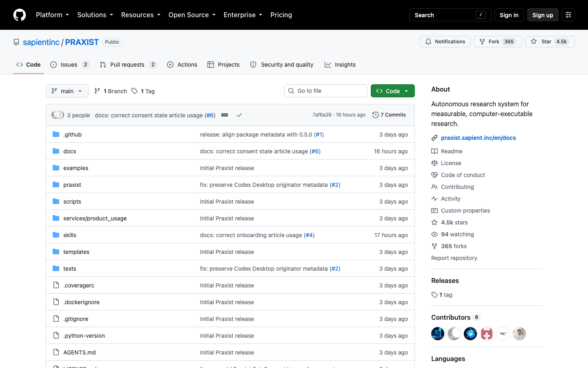Screen dimensions: 588x368
Task: Click the file icon for .coveragerc
Action: pos(56,285)
